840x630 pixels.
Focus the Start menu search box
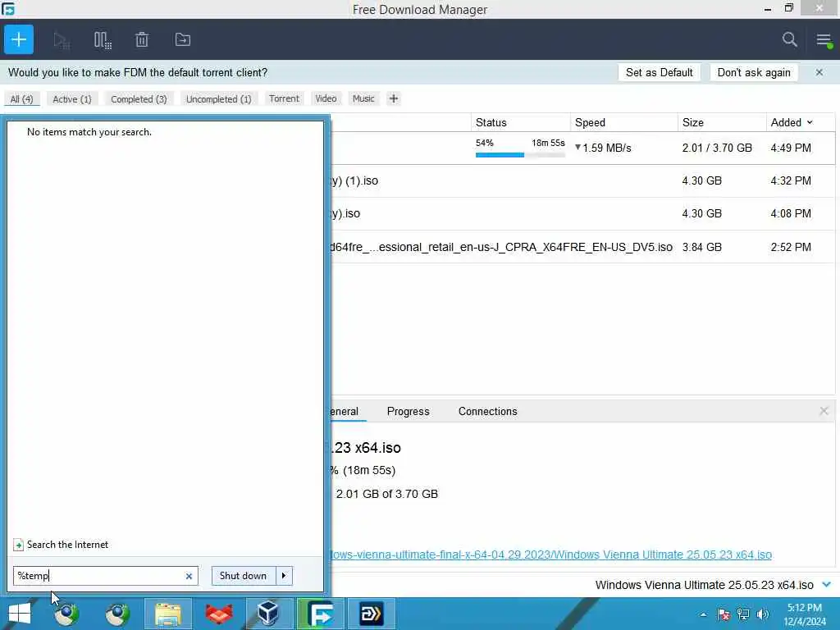(x=106, y=576)
